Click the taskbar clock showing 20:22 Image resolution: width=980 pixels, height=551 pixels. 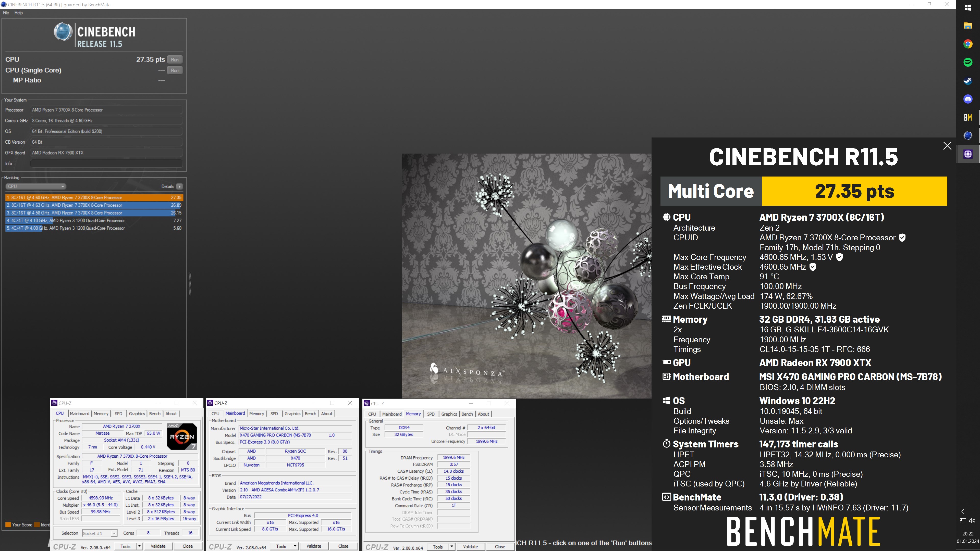[968, 534]
